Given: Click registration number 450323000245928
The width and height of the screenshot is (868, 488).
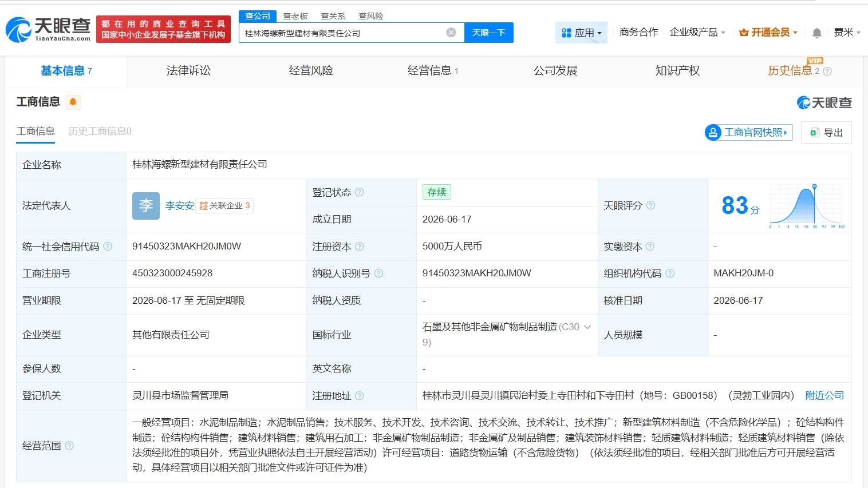Looking at the screenshot, I should pos(172,273).
